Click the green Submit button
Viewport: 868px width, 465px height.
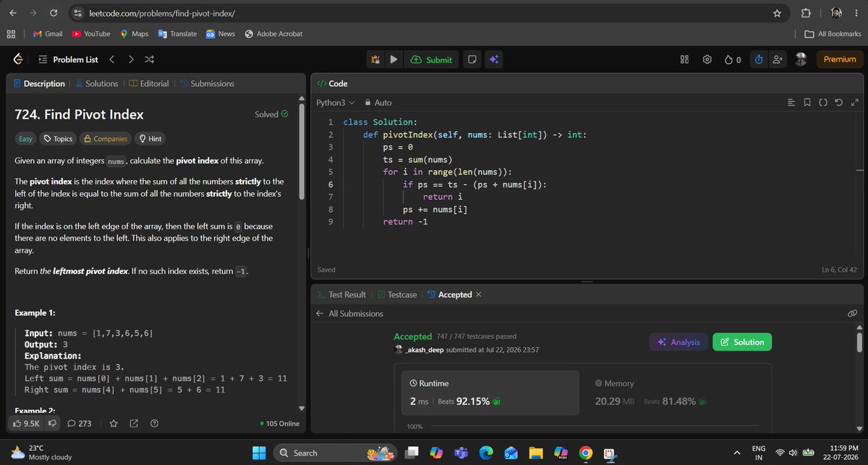pos(431,60)
